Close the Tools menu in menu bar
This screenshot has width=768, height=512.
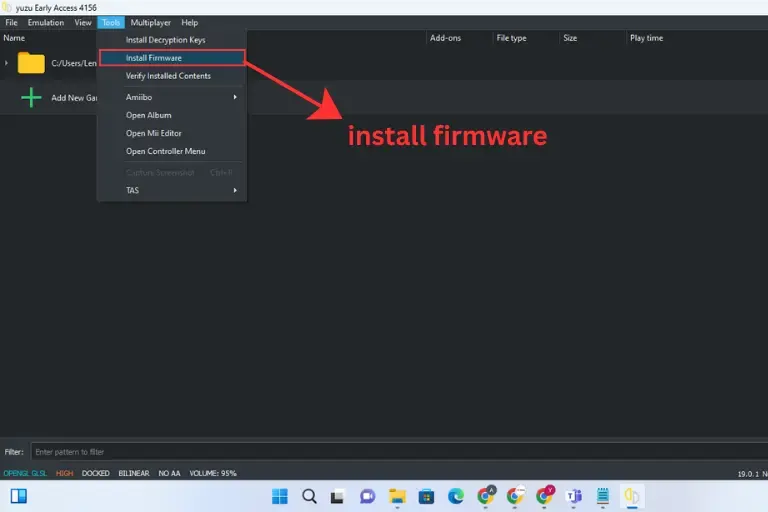111,23
